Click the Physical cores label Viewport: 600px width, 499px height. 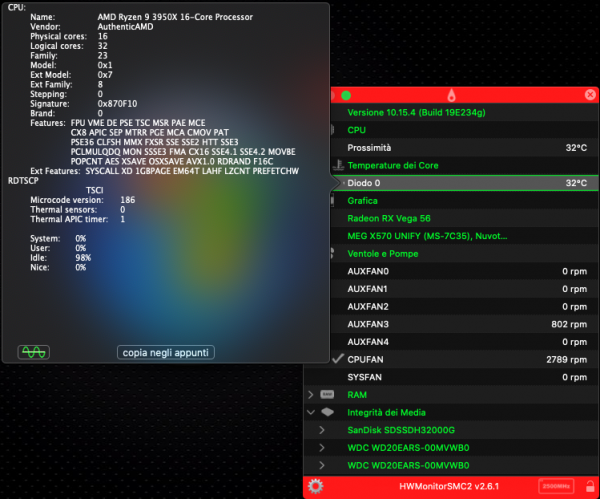tap(59, 36)
